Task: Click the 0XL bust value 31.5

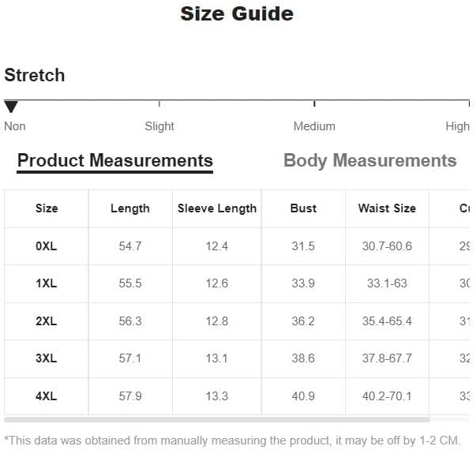Action: (x=303, y=246)
